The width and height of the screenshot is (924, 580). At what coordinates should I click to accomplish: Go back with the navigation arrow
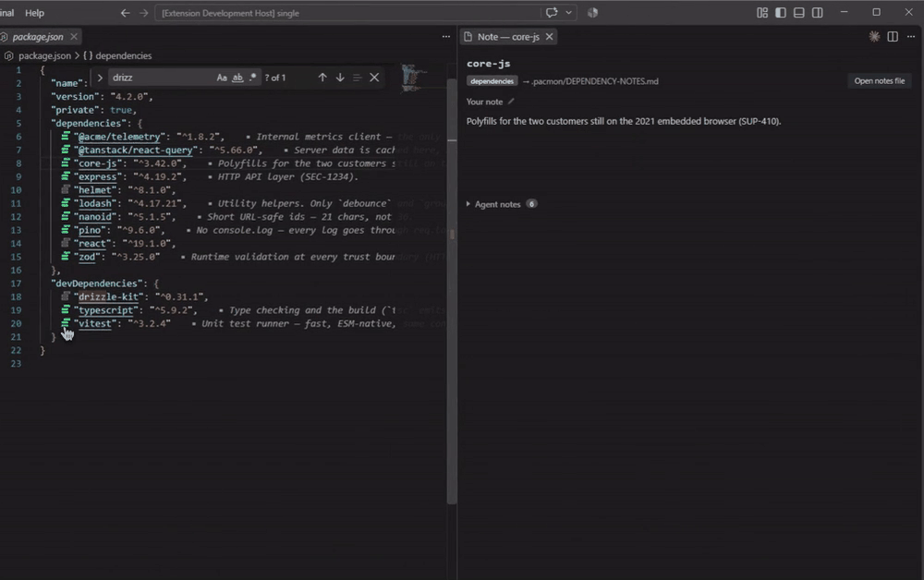pyautogui.click(x=125, y=13)
